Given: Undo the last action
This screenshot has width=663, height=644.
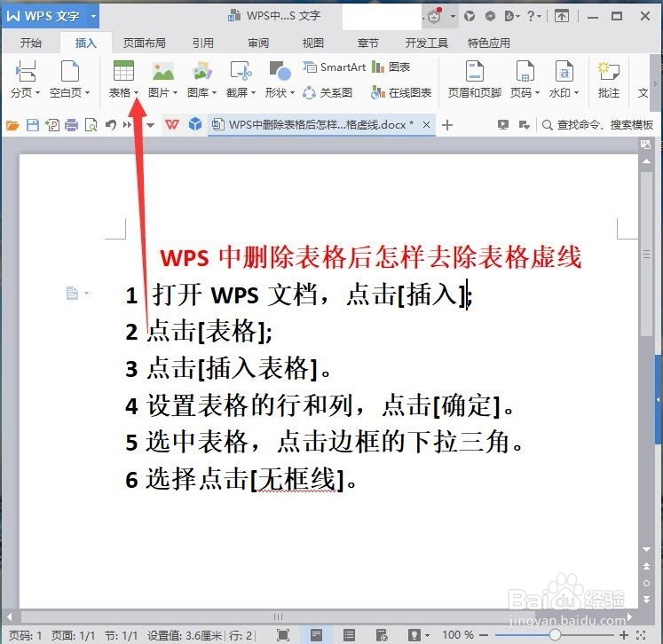Looking at the screenshot, I should tap(111, 125).
